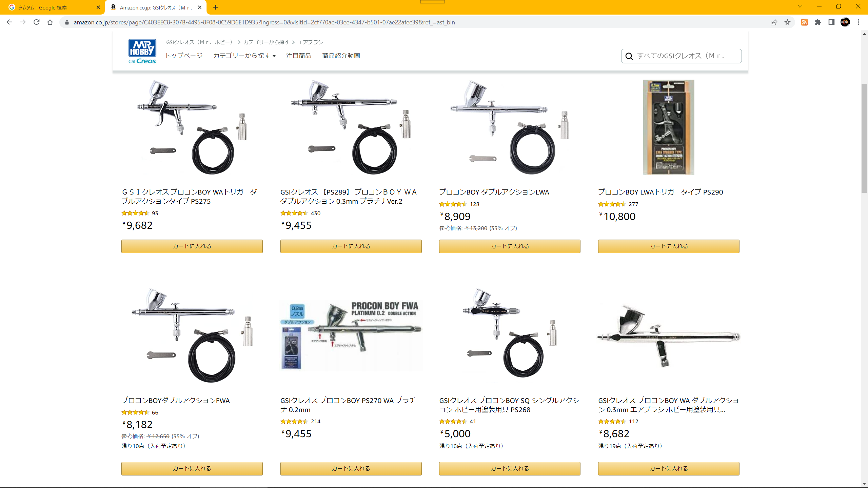Open the RSS feed extension icon
The height and width of the screenshot is (488, 868).
pos(804,22)
